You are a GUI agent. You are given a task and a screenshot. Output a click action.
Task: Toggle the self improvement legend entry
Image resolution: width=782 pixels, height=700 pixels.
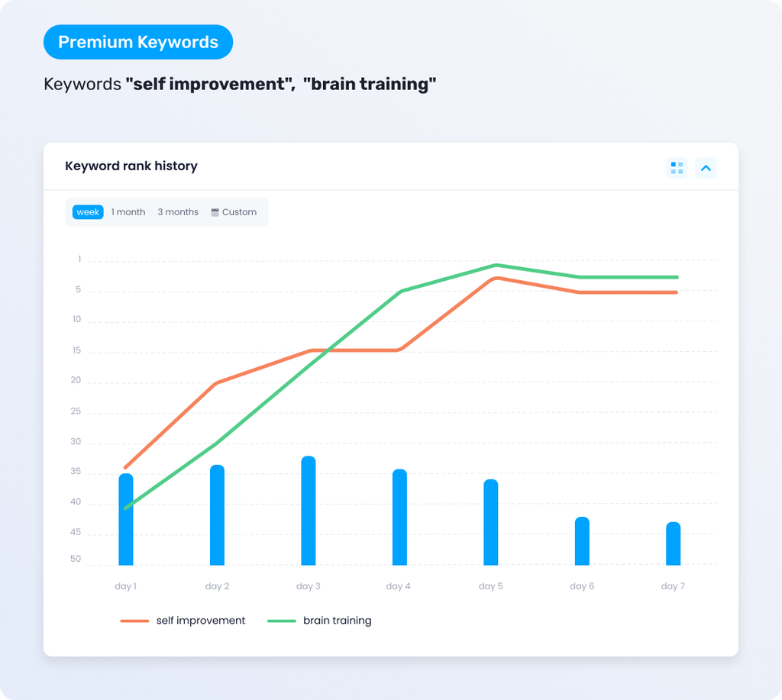pos(183,621)
